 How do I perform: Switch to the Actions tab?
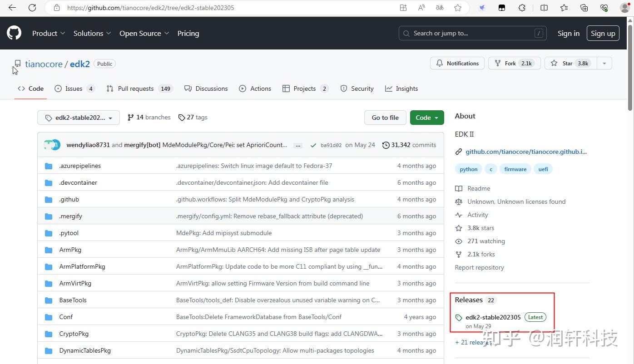coord(255,89)
